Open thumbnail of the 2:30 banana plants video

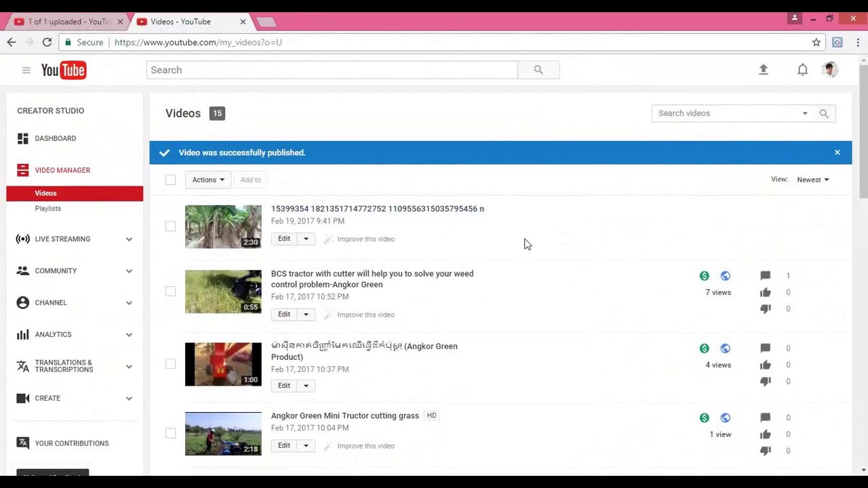(223, 226)
